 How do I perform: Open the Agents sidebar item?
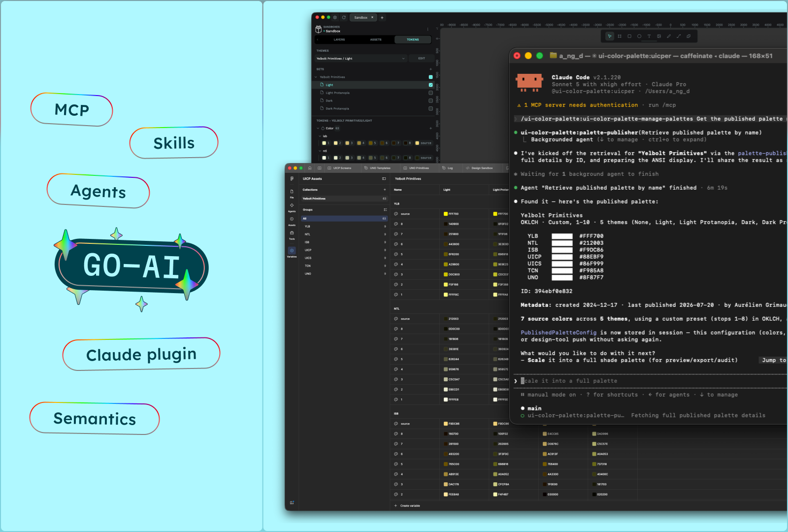point(292,207)
